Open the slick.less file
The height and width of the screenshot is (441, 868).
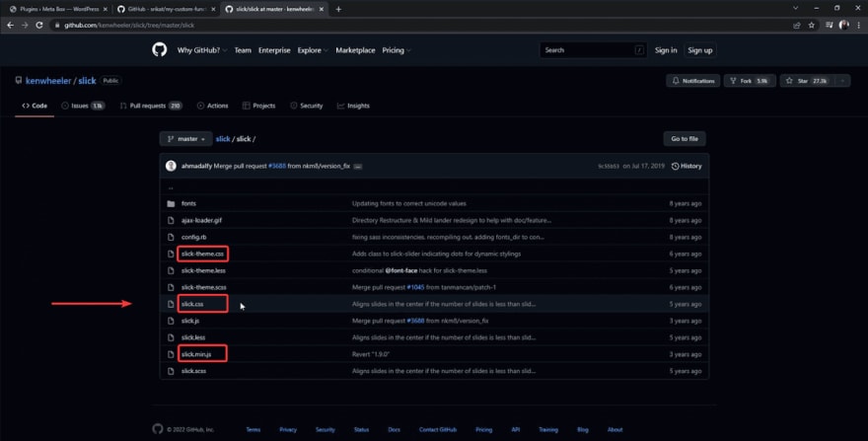pyautogui.click(x=193, y=337)
